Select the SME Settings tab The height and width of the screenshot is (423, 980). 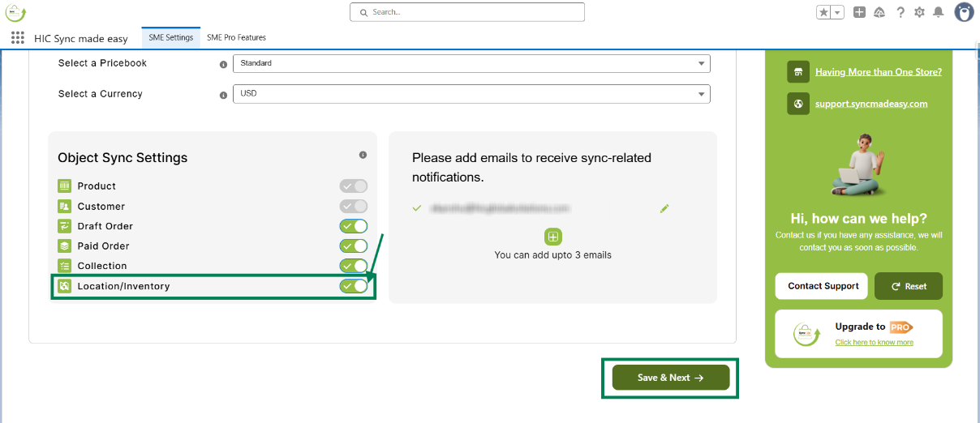pyautogui.click(x=170, y=37)
